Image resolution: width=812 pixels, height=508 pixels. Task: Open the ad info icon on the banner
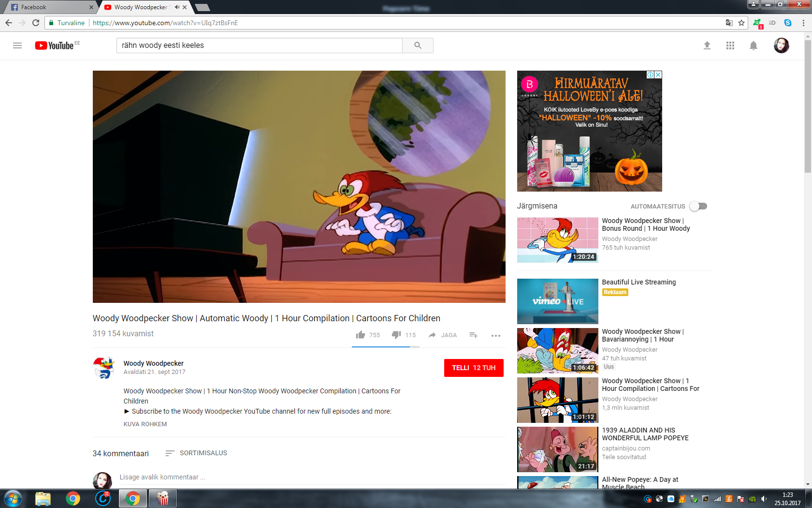click(x=651, y=75)
